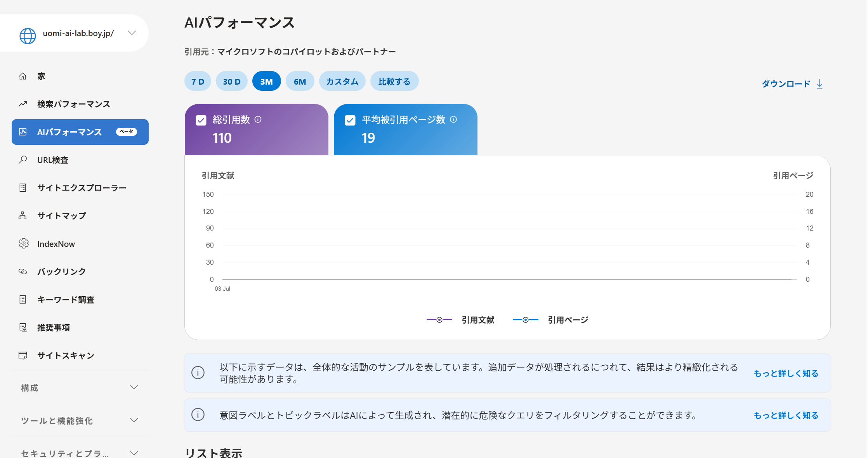Click もっと詳しく知る in the AI label notice

(786, 415)
